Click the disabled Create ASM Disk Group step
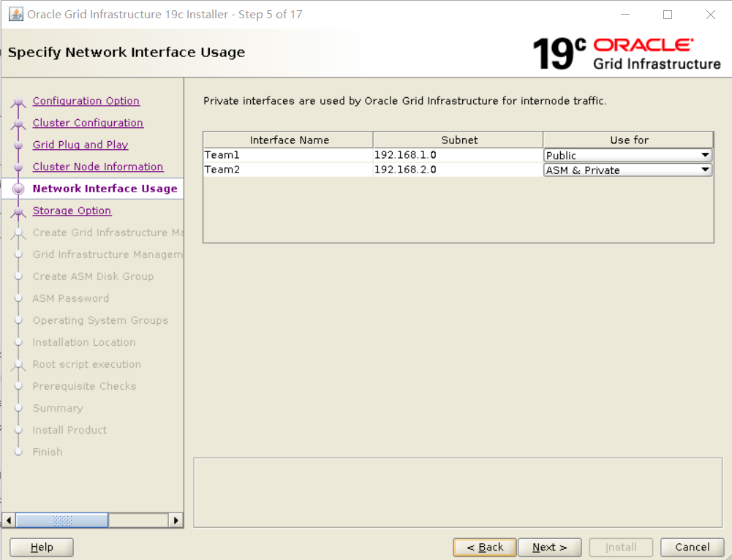The image size is (732, 560). click(93, 276)
